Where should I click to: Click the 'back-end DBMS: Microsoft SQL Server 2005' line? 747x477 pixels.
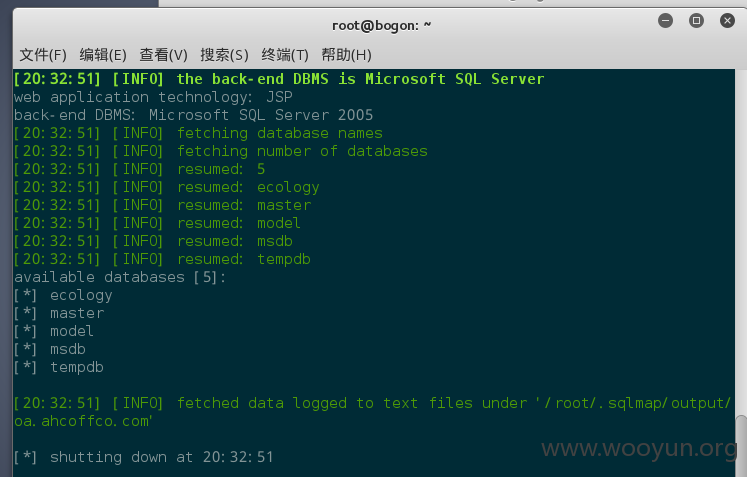coord(193,115)
